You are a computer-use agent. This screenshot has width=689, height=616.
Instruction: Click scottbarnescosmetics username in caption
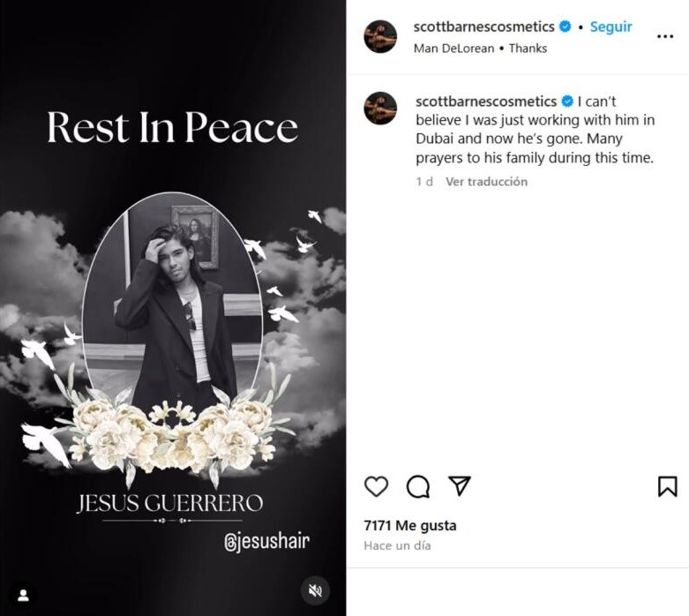(x=486, y=101)
